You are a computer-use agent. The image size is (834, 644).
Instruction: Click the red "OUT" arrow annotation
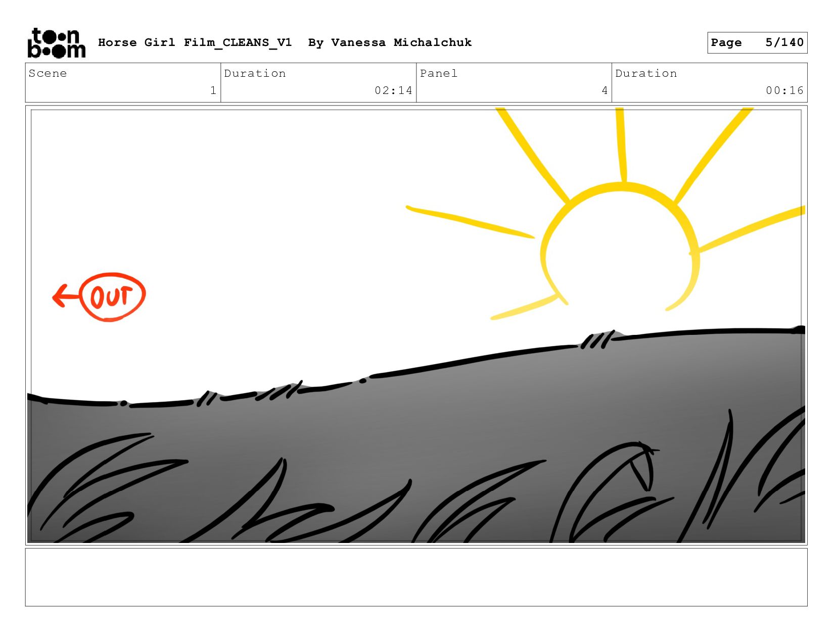(x=99, y=296)
